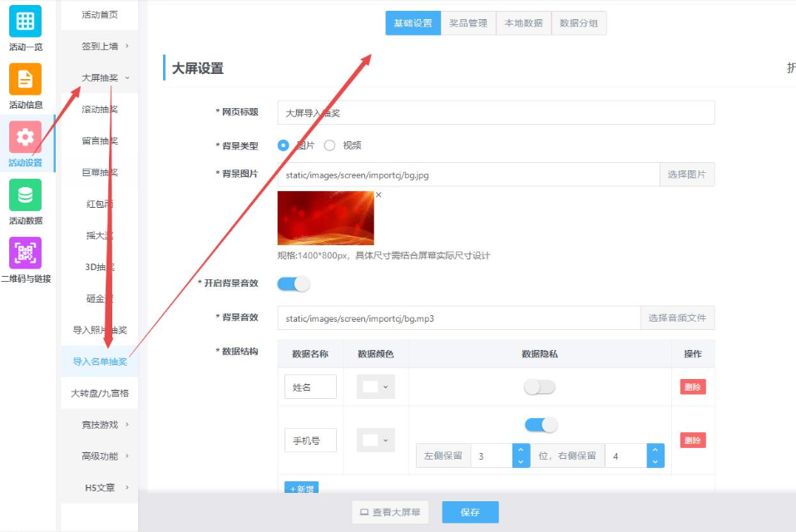
Task: Open the color dropdown for 姓名 row
Action: (x=376, y=387)
